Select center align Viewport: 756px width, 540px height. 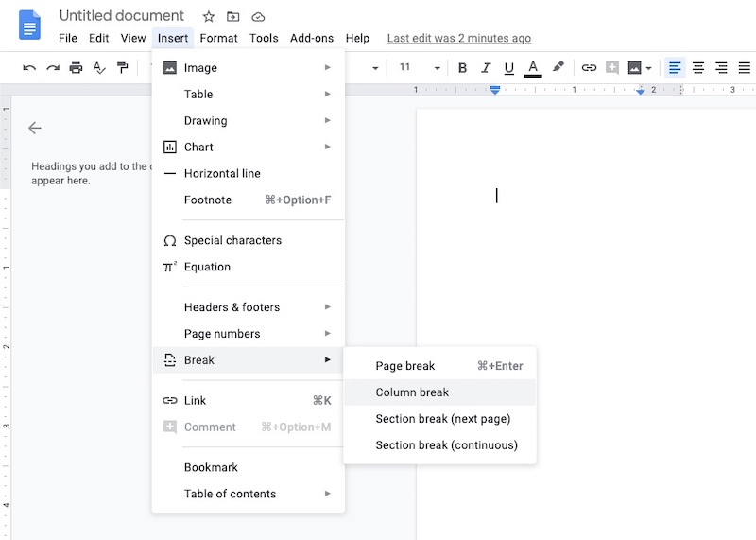(697, 67)
